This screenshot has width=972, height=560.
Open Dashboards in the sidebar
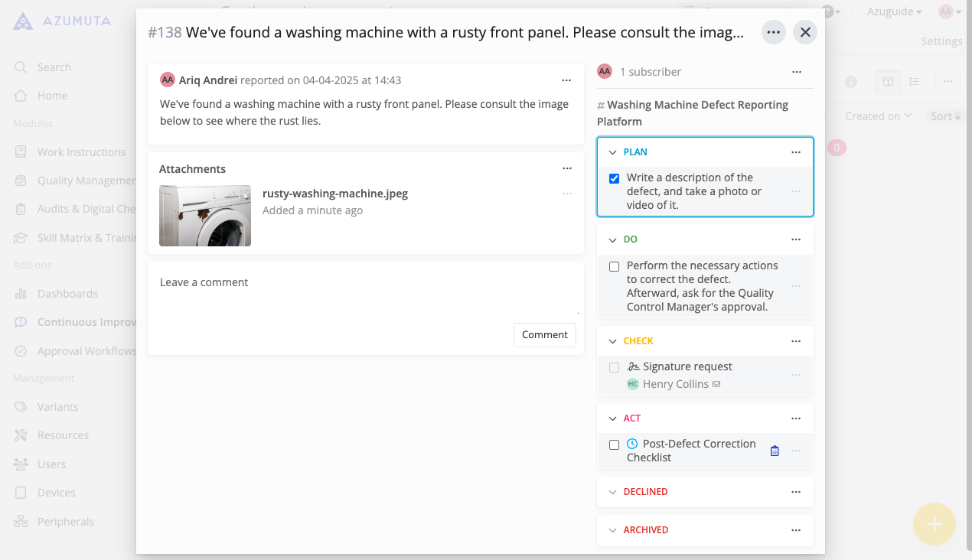coord(67,294)
